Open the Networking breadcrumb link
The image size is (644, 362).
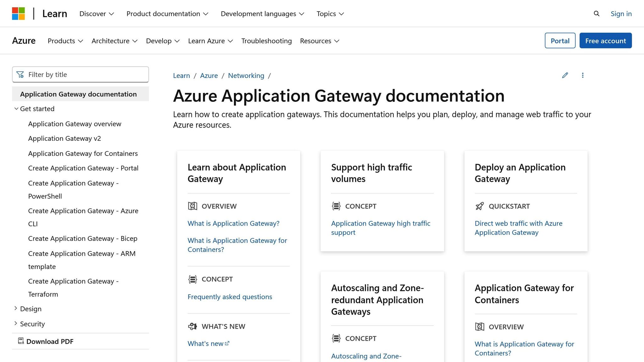[246, 75]
